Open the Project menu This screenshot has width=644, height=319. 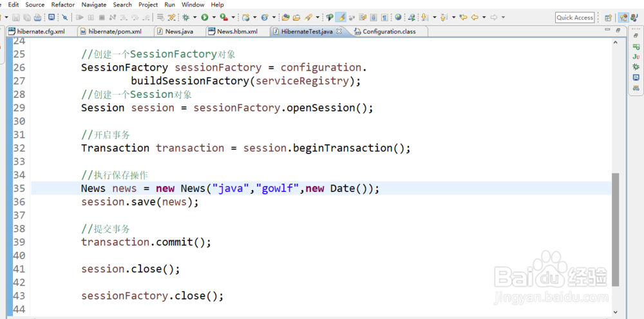[148, 5]
